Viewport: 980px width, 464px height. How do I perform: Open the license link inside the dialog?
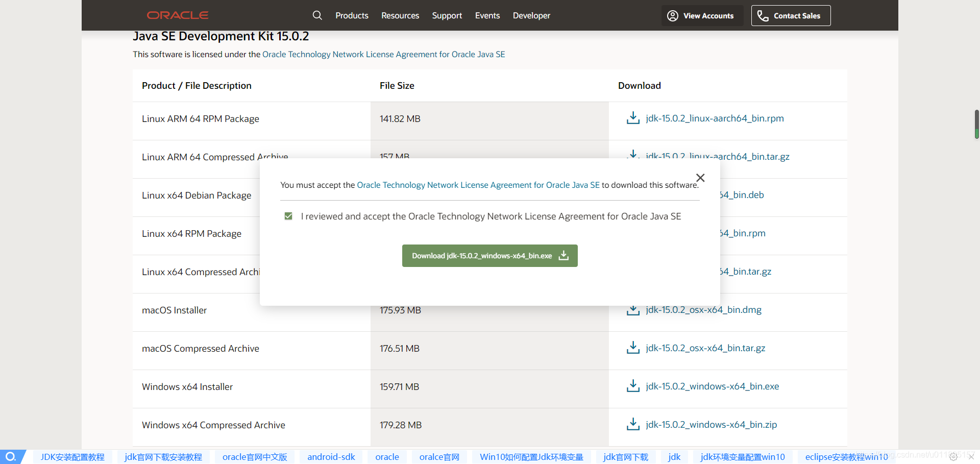click(x=478, y=185)
